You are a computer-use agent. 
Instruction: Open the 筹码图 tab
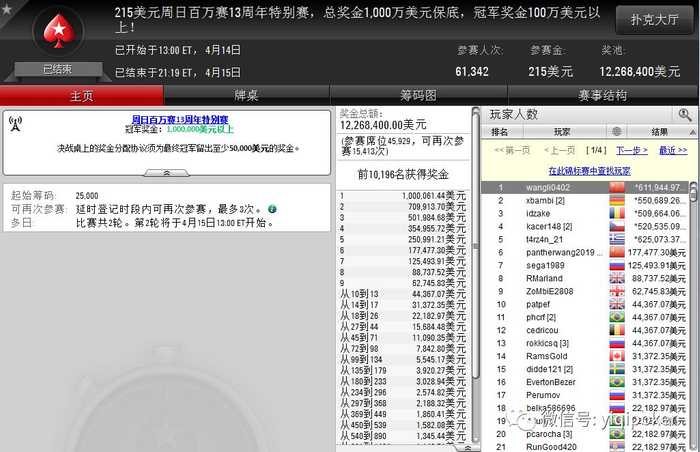418,96
